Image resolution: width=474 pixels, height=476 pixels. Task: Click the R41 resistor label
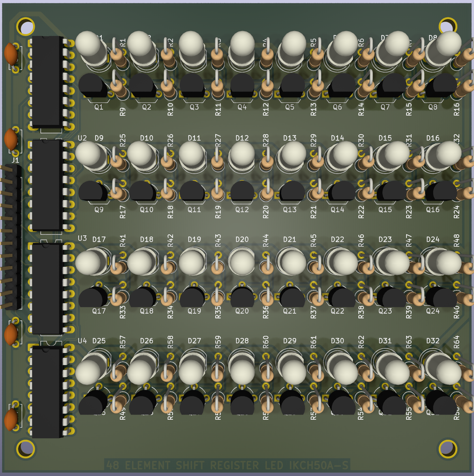(122, 241)
